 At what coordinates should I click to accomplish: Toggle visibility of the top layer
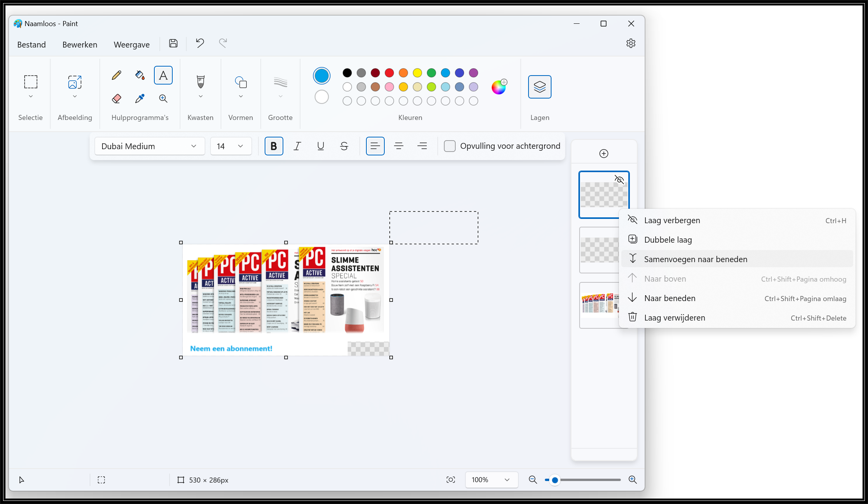(x=619, y=180)
